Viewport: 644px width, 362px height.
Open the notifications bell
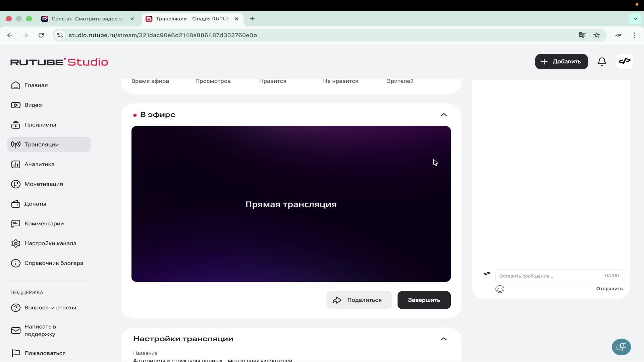pyautogui.click(x=602, y=62)
